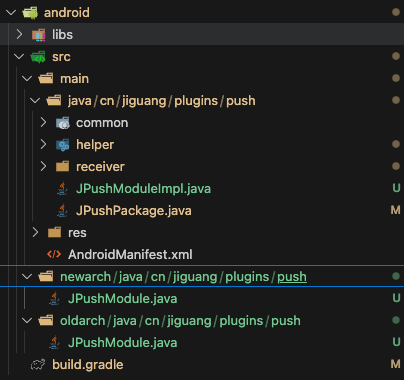
Task: Click the common folder icon
Action: [x=63, y=123]
